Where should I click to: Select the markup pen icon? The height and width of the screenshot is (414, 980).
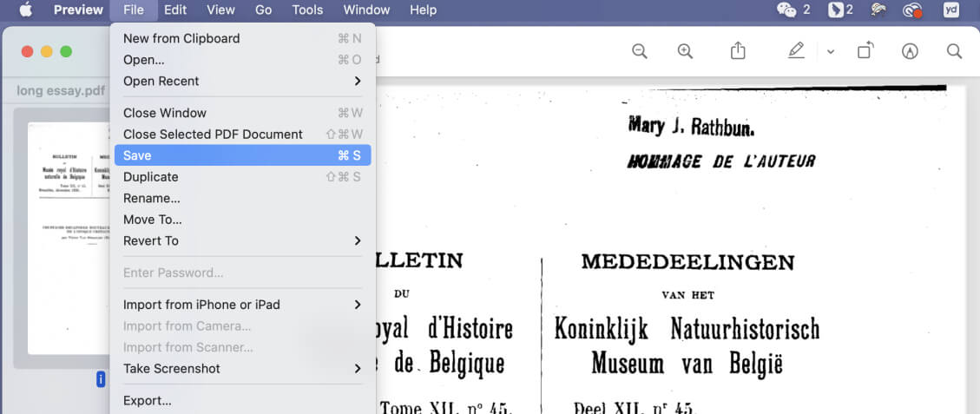click(x=796, y=51)
